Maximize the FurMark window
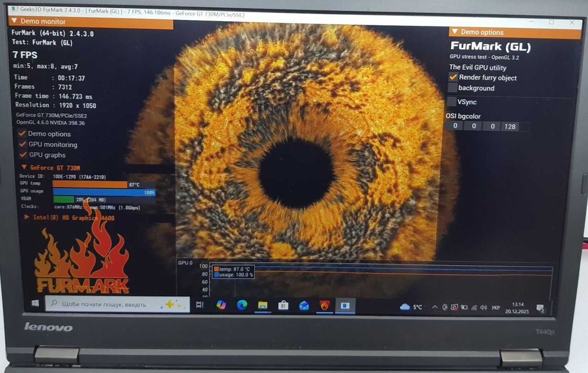The image size is (588, 373). tap(552, 22)
